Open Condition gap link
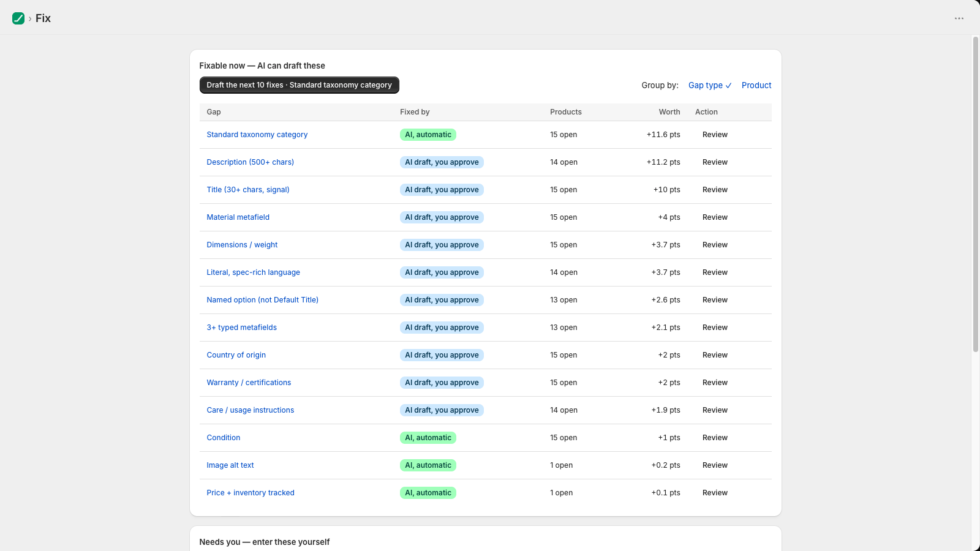 [x=224, y=438]
